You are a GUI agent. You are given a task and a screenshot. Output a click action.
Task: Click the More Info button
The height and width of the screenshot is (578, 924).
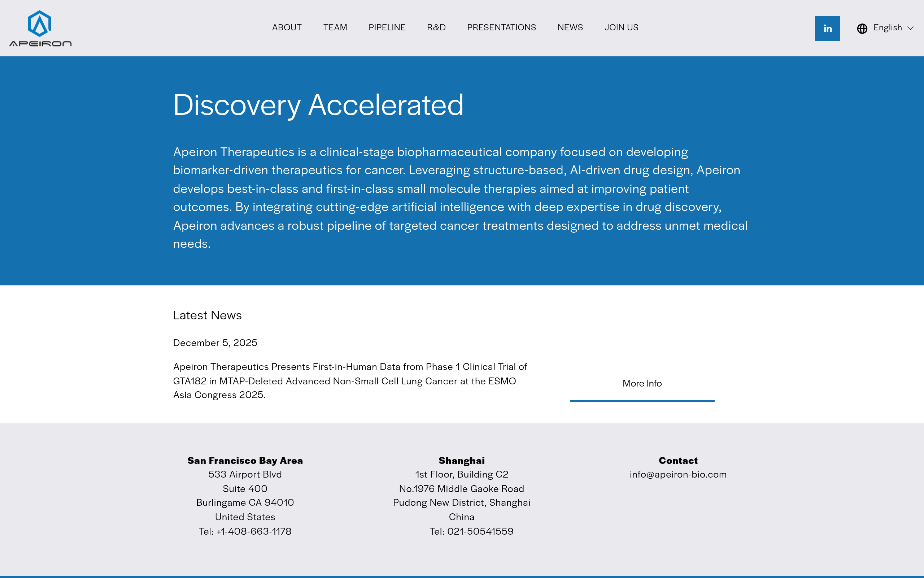[x=642, y=384]
